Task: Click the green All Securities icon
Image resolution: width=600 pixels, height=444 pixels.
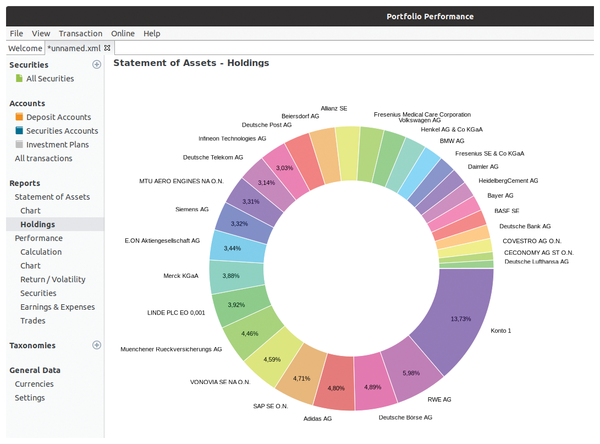Action: (19, 79)
